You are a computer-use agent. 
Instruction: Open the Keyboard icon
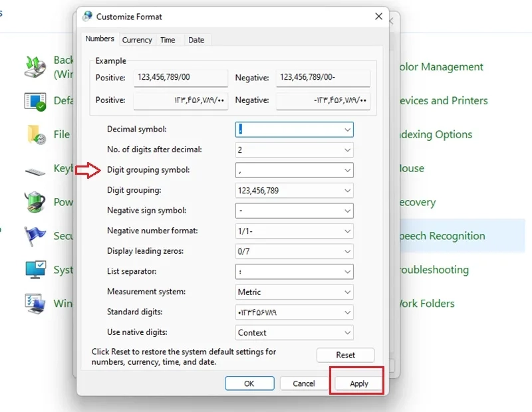[35, 172]
